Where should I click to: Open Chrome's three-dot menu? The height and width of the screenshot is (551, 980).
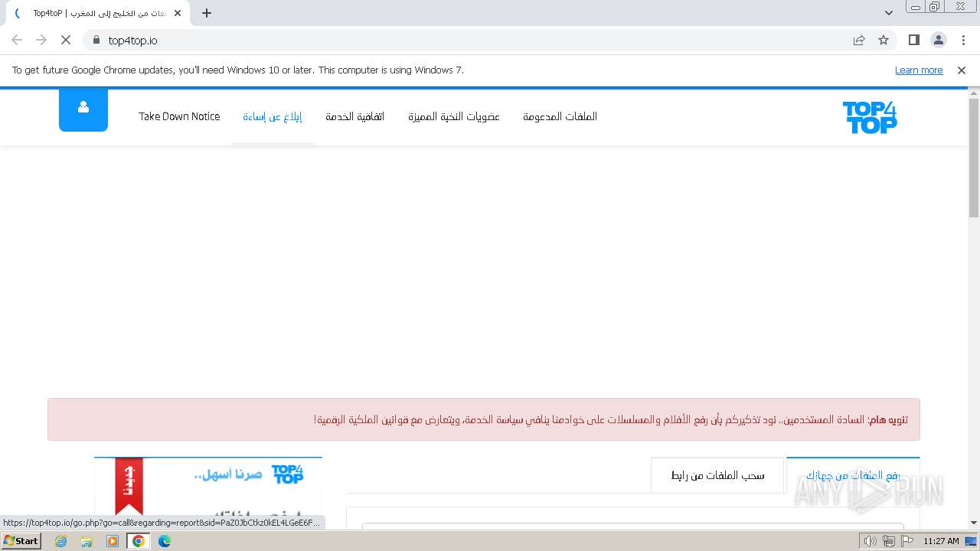point(963,40)
